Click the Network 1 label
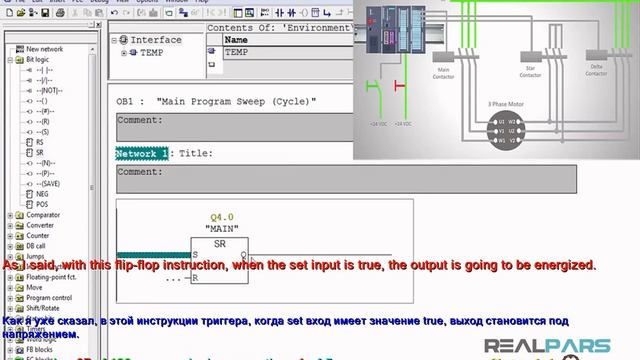The width and height of the screenshot is (640, 360). click(142, 154)
